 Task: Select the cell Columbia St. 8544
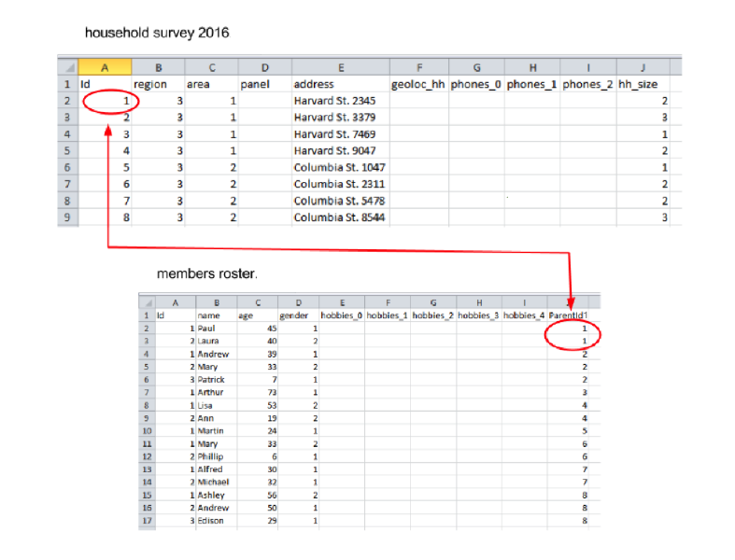pos(341,217)
